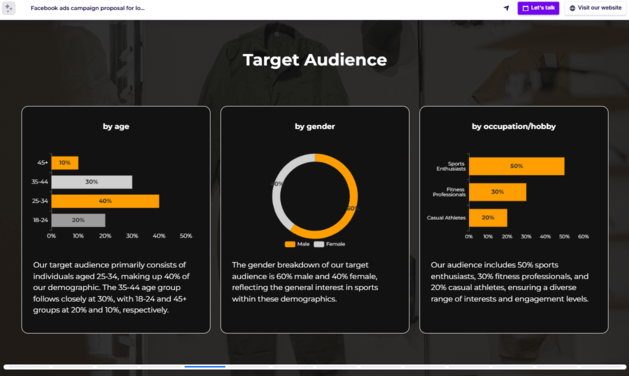
Task: Click the '35-44' axis label
Action: coord(40,182)
